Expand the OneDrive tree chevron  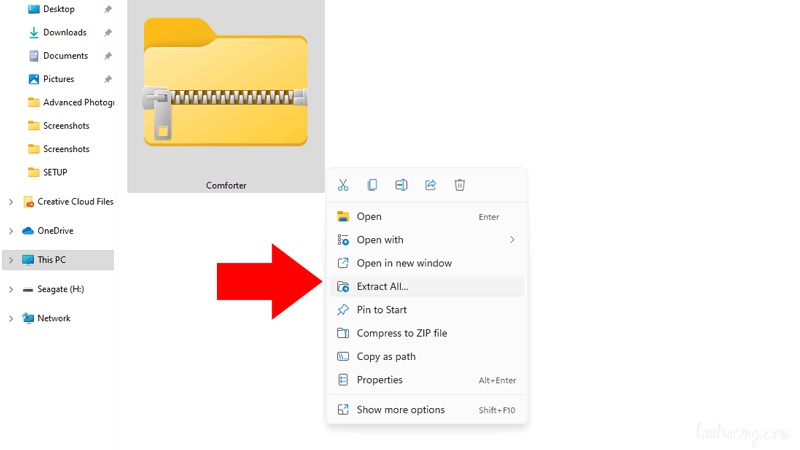[x=11, y=231]
